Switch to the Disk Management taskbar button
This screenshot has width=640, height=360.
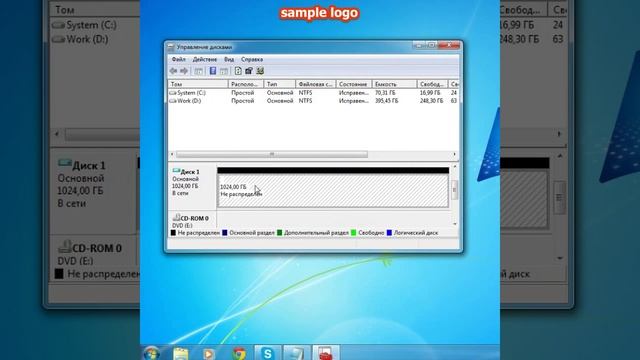point(296,353)
